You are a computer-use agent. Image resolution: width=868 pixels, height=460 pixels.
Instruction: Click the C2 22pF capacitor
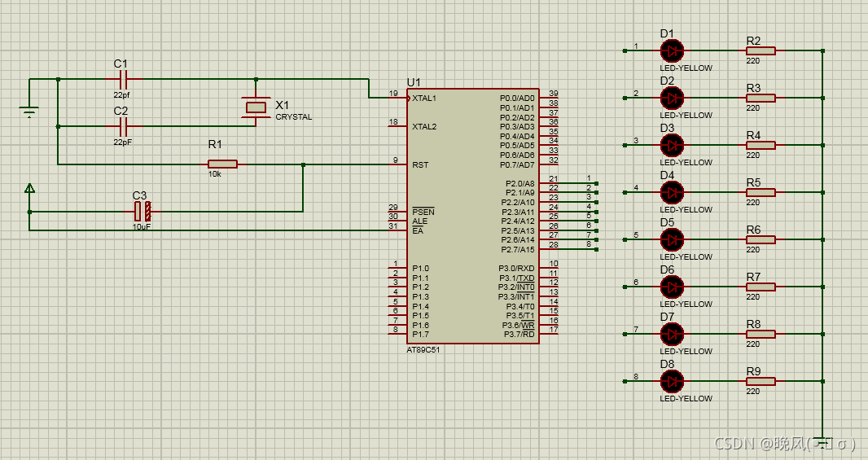(124, 126)
